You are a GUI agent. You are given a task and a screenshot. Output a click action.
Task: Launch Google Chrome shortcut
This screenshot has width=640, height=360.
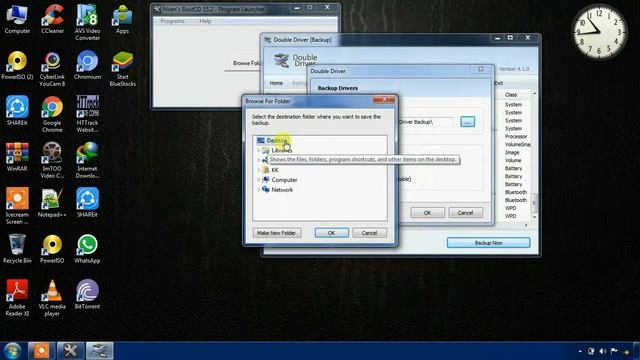52,114
